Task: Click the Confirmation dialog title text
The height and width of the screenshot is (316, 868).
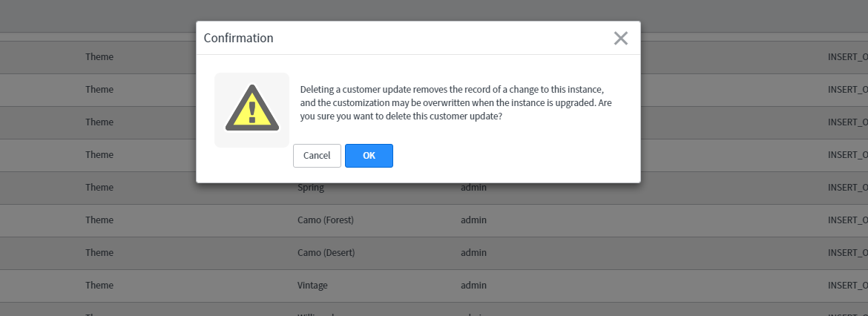Action: tap(239, 38)
